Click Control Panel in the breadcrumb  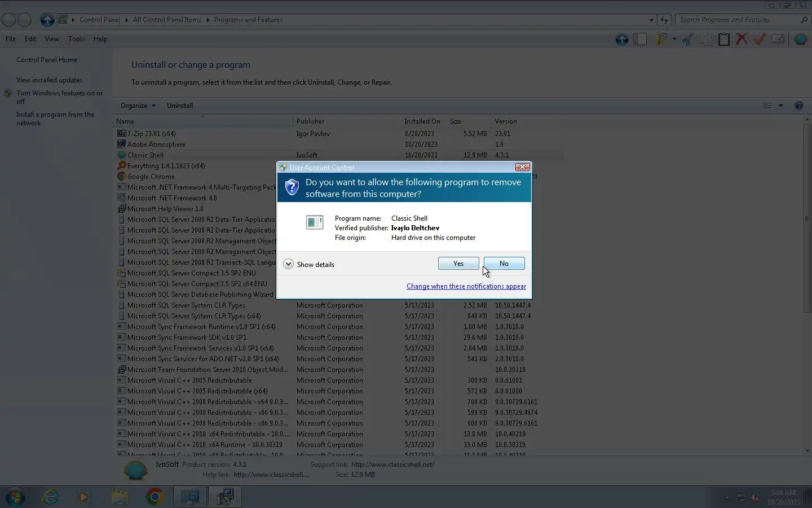coord(99,20)
